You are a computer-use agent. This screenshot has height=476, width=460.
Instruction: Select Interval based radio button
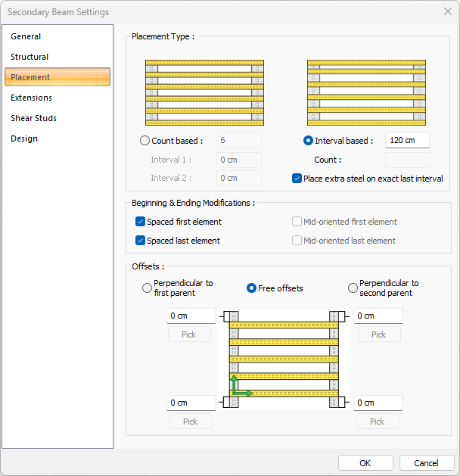(308, 141)
